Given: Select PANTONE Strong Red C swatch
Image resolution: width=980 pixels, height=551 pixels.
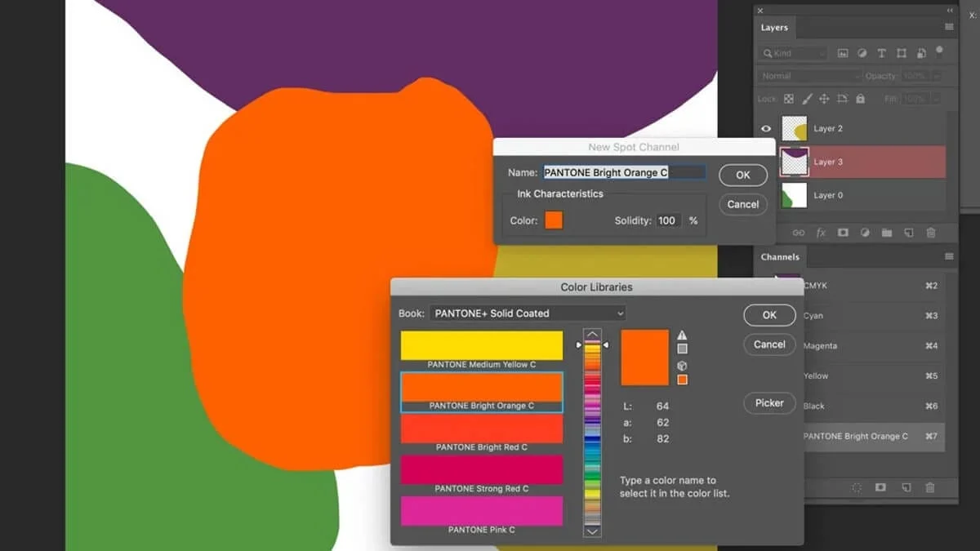Looking at the screenshot, I should pos(481,470).
